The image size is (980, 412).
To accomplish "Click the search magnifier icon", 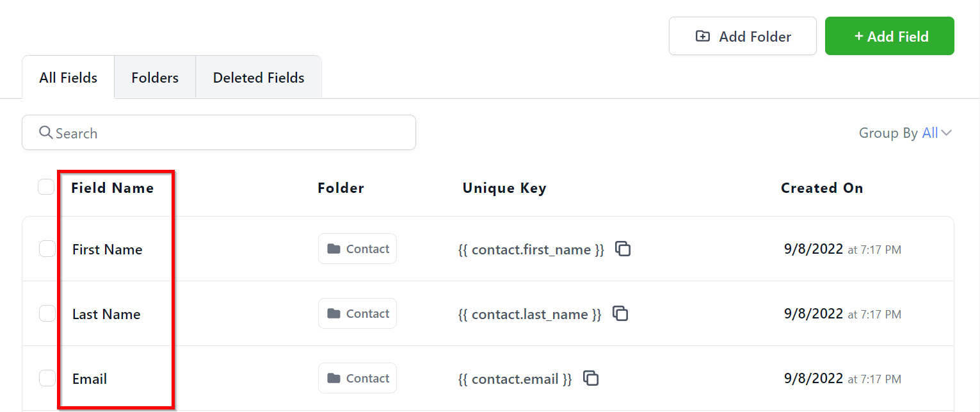I will (45, 133).
